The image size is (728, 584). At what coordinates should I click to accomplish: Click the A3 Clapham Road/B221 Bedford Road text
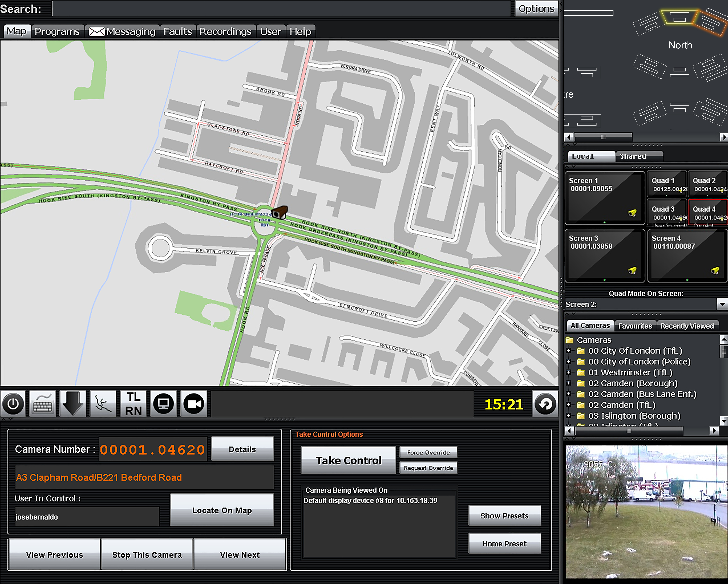(99, 477)
